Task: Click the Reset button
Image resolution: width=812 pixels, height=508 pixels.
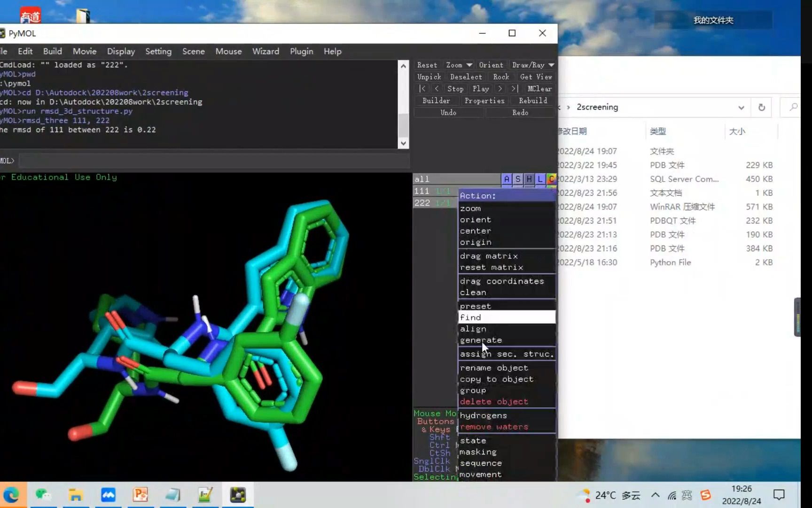Action: (427, 65)
